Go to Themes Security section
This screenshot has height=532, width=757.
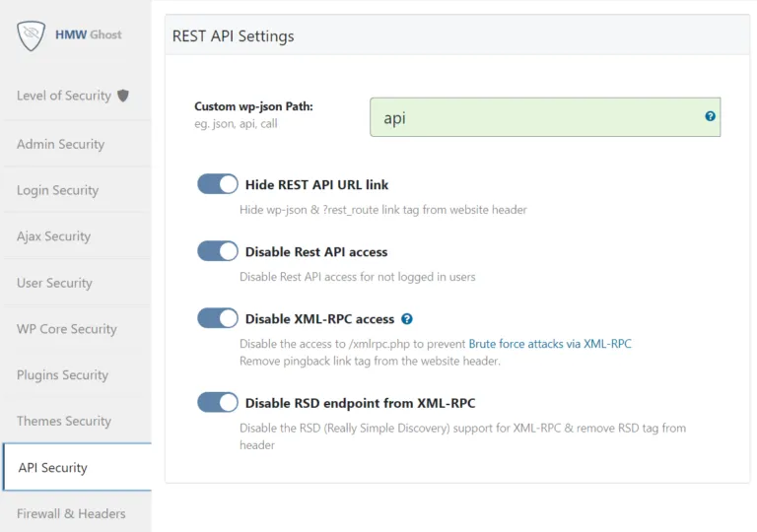pyautogui.click(x=63, y=421)
